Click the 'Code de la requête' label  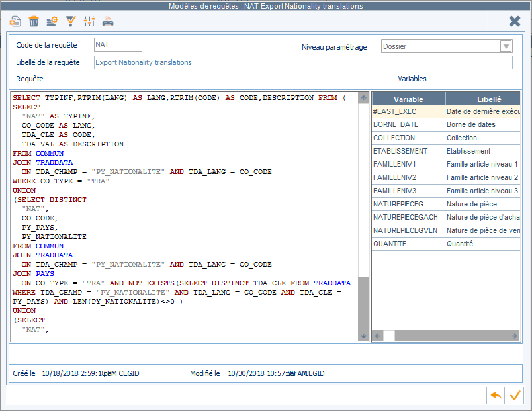(x=46, y=45)
